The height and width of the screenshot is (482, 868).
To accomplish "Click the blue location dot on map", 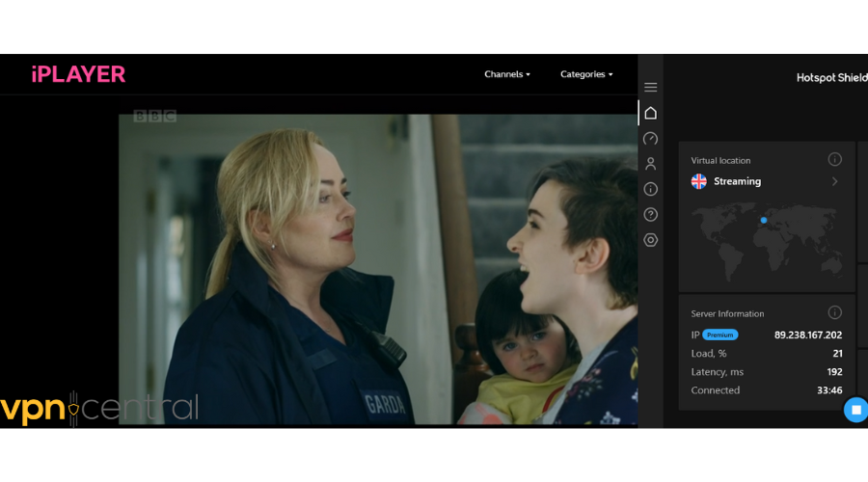I will (x=764, y=220).
